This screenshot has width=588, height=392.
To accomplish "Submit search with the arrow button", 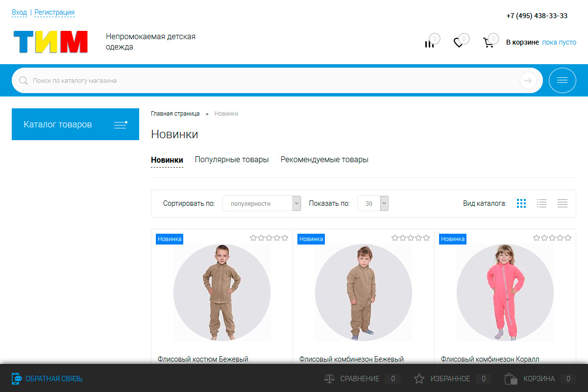I will (528, 80).
